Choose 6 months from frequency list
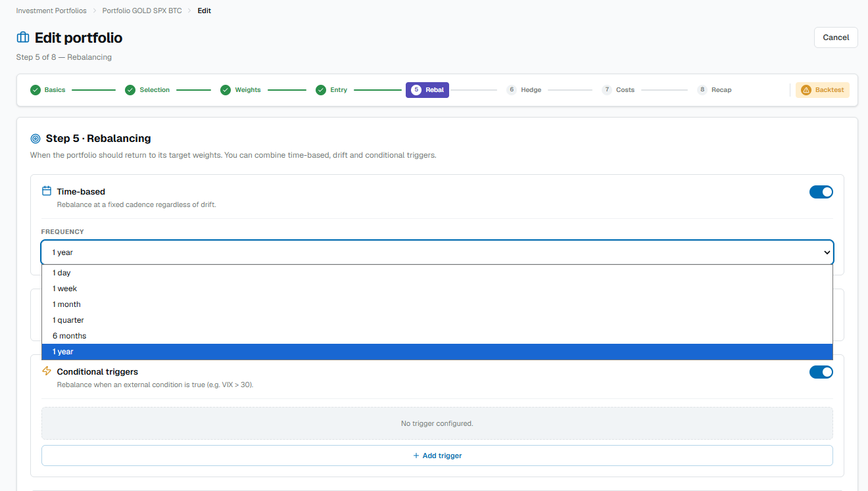The width and height of the screenshot is (868, 491). point(437,336)
